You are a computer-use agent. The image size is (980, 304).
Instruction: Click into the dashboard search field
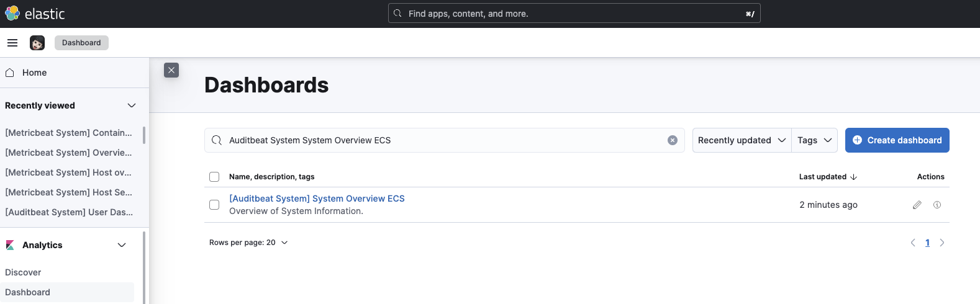click(x=445, y=140)
